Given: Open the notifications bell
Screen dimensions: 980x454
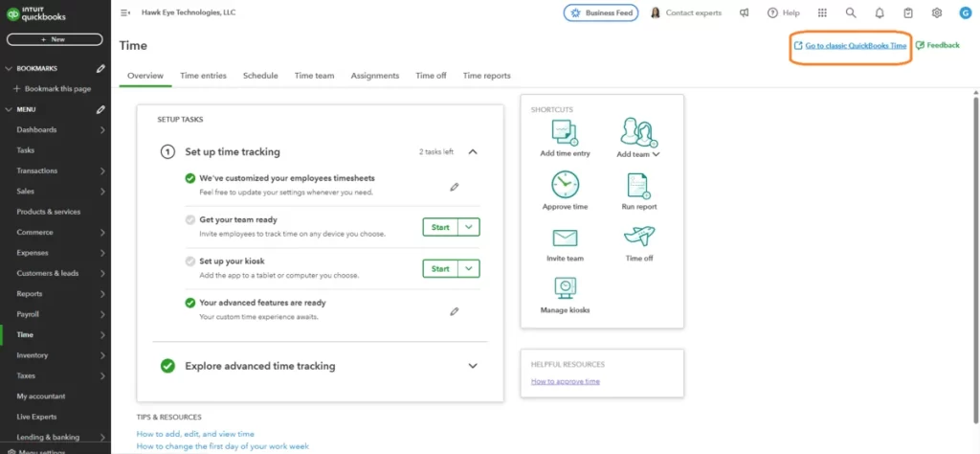Looking at the screenshot, I should (880, 12).
